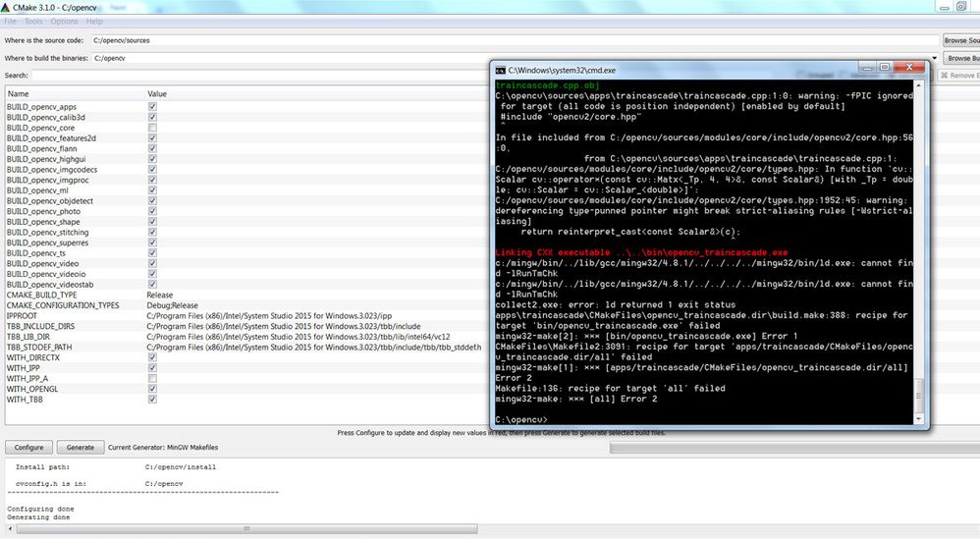
Task: Enable WITH_IPP_A checkbox
Action: pos(152,379)
